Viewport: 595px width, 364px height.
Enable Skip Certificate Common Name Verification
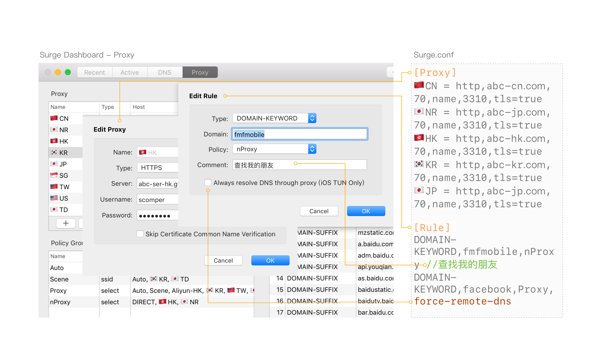pos(140,234)
